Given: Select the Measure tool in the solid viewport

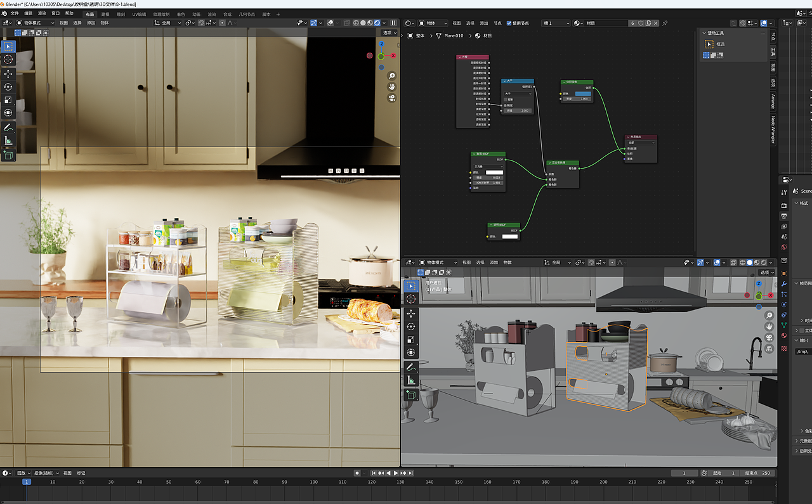Looking at the screenshot, I should 411,380.
